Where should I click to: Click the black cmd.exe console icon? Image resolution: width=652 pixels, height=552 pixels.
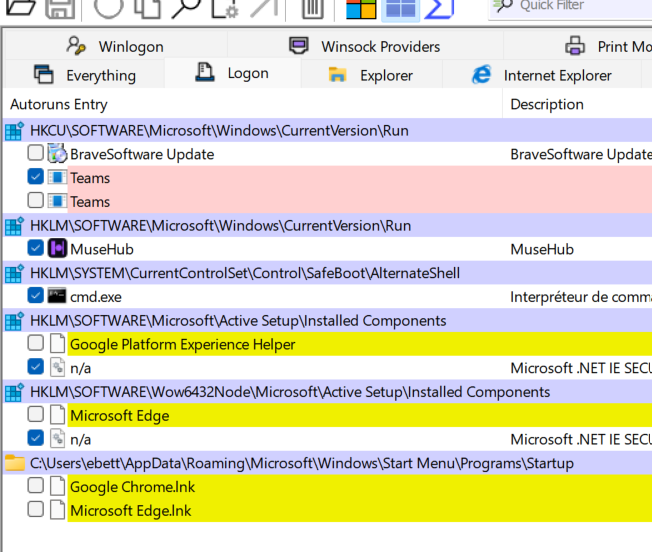57,296
